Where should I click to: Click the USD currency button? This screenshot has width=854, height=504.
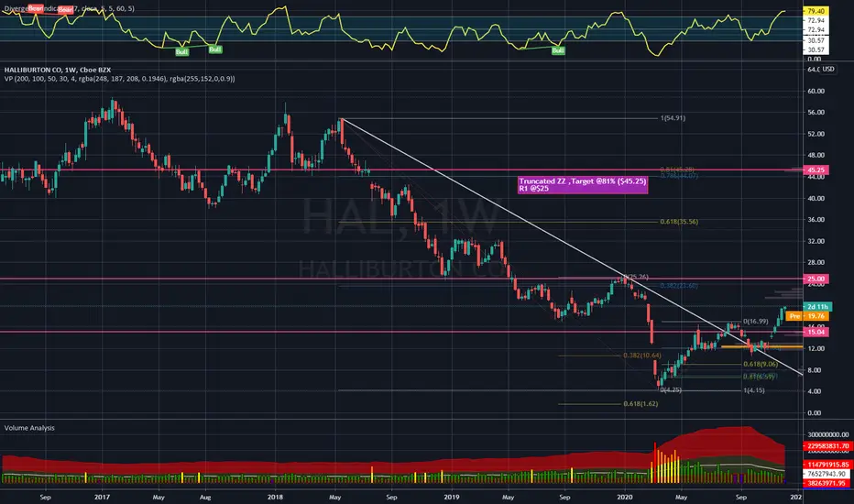pos(827,70)
